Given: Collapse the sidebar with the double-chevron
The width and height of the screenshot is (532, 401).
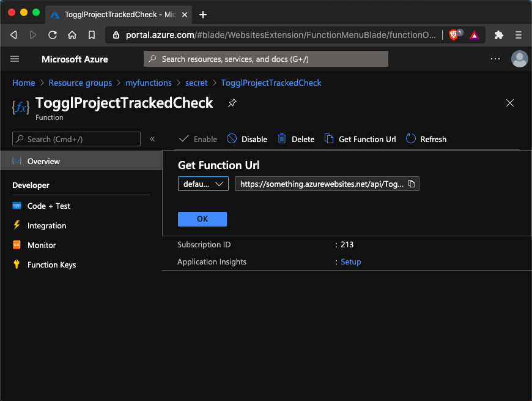Looking at the screenshot, I should point(152,139).
